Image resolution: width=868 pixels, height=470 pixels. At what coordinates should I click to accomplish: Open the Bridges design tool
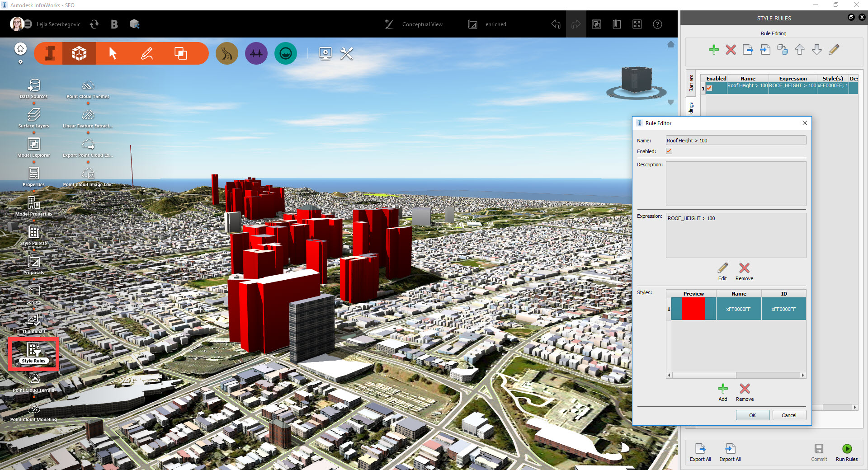256,53
